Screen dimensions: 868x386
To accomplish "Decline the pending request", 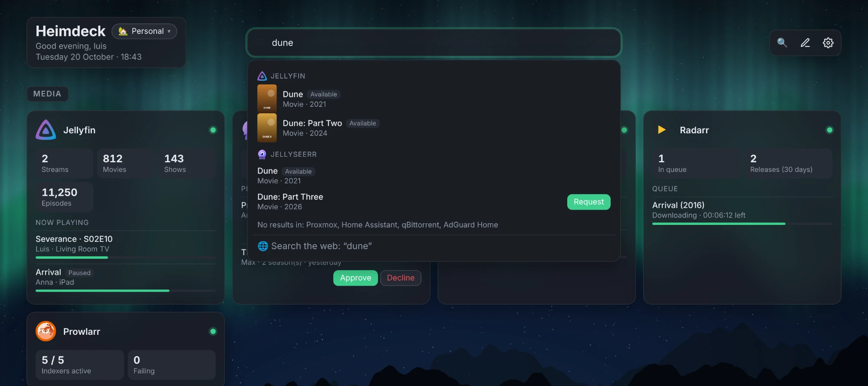I will (x=401, y=278).
